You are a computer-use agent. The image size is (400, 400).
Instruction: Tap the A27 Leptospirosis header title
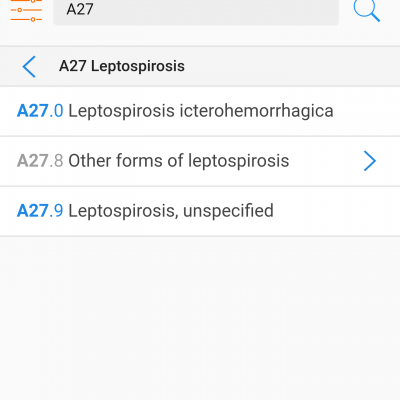[122, 66]
